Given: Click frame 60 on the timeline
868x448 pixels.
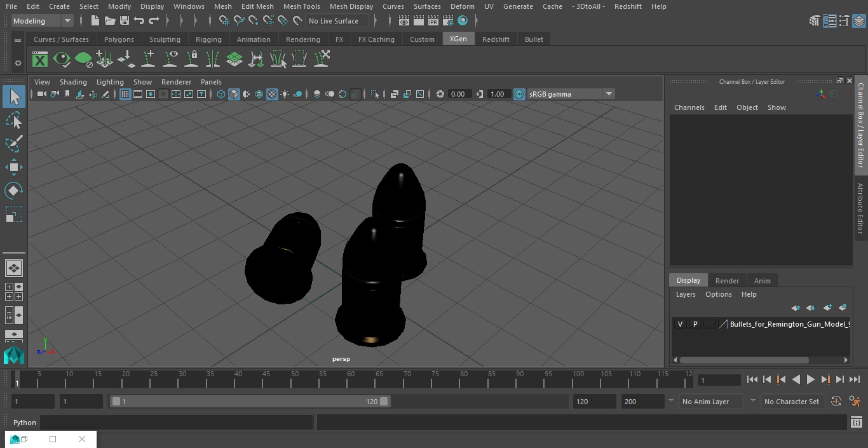Looking at the screenshot, I should point(350,379).
